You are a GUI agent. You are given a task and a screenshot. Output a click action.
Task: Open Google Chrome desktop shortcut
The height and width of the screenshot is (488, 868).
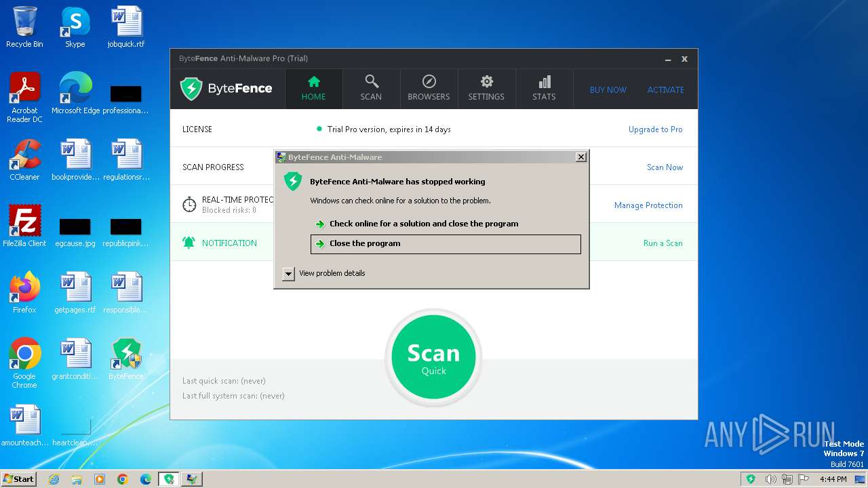pyautogui.click(x=24, y=363)
